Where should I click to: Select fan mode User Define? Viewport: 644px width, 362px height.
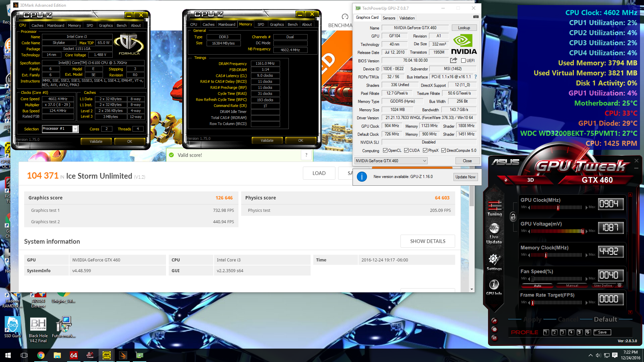[x=603, y=286]
